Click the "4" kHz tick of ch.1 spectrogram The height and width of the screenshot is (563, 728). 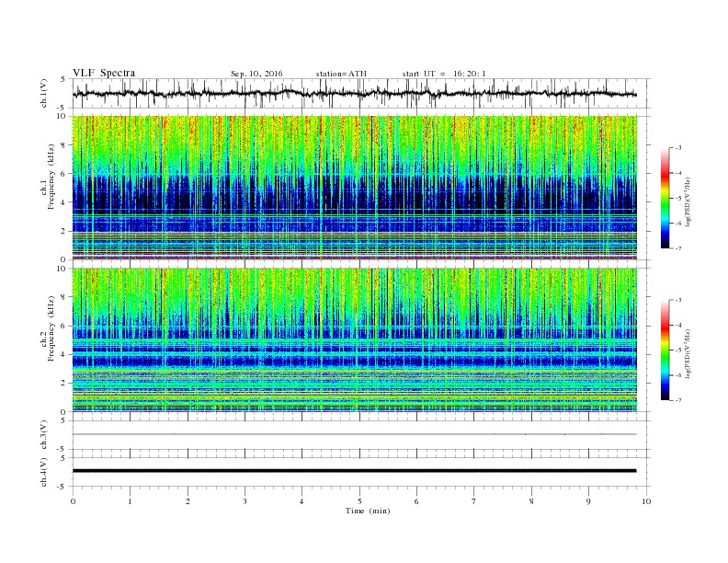pos(64,202)
